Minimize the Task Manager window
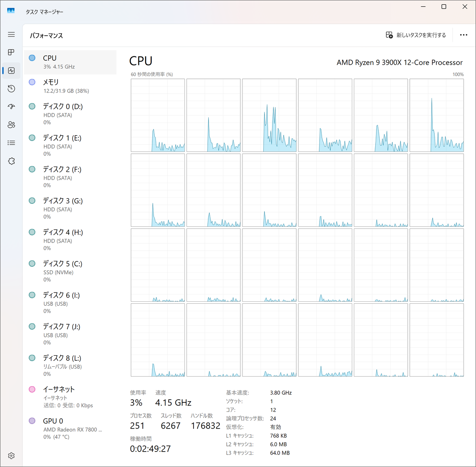This screenshot has height=467, width=476. coord(423,7)
